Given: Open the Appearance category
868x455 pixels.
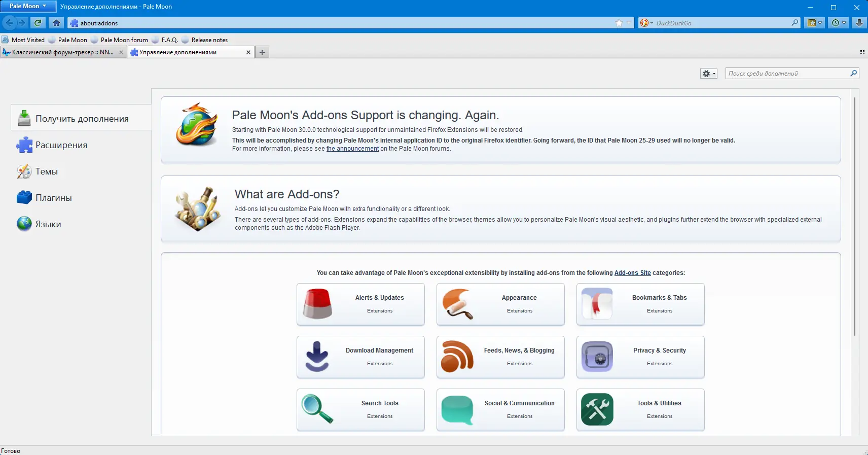Looking at the screenshot, I should 500,304.
